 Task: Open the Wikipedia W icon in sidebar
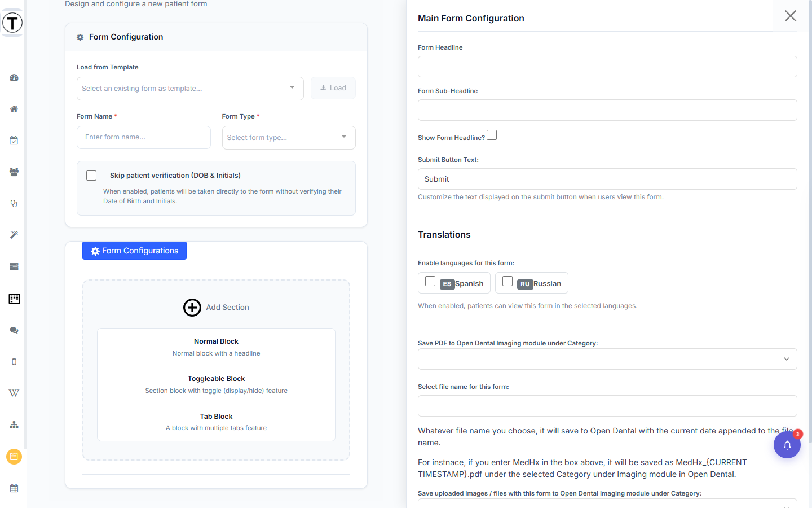coord(14,393)
